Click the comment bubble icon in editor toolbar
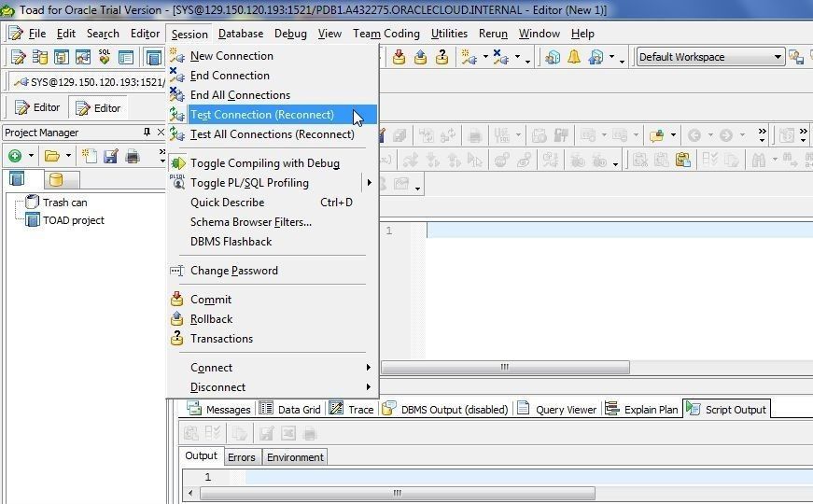This screenshot has width=813, height=504. (x=656, y=136)
